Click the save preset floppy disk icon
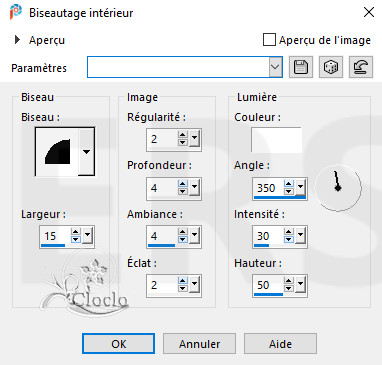 301,67
